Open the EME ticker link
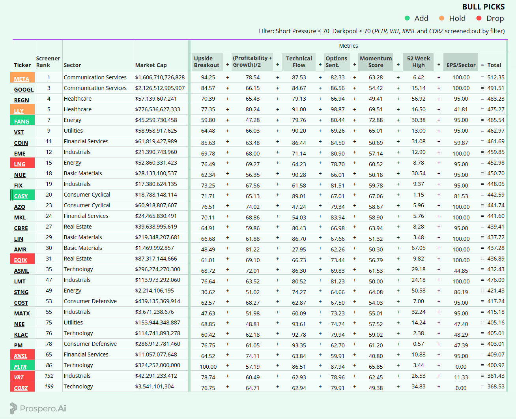 20,154
